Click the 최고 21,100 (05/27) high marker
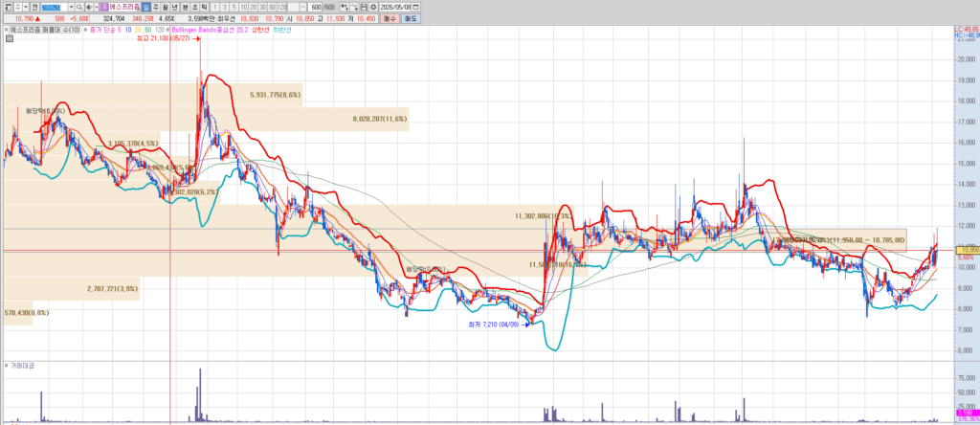 click(165, 38)
